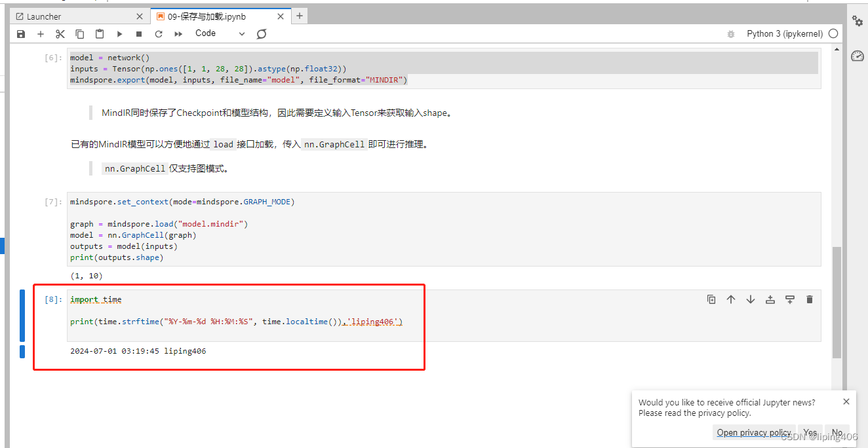Move cell 8 up with arrow
Viewport: 868px width, 448px height.
pos(731,299)
